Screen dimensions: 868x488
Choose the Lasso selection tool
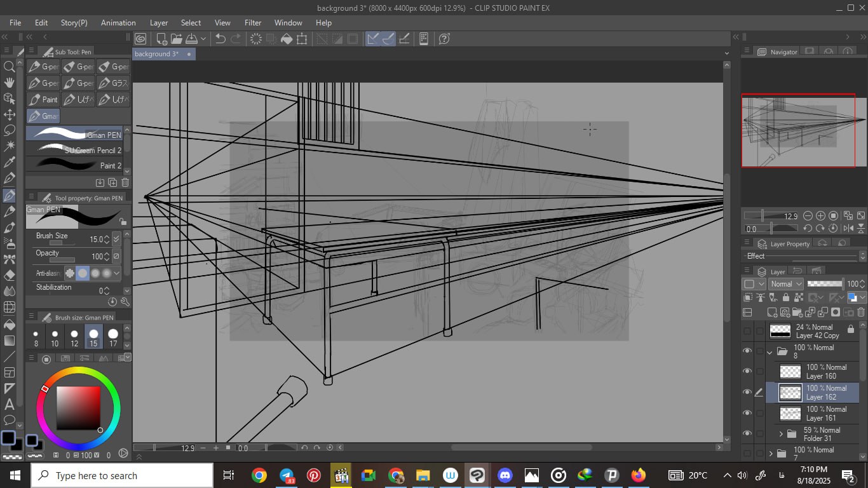click(x=10, y=130)
